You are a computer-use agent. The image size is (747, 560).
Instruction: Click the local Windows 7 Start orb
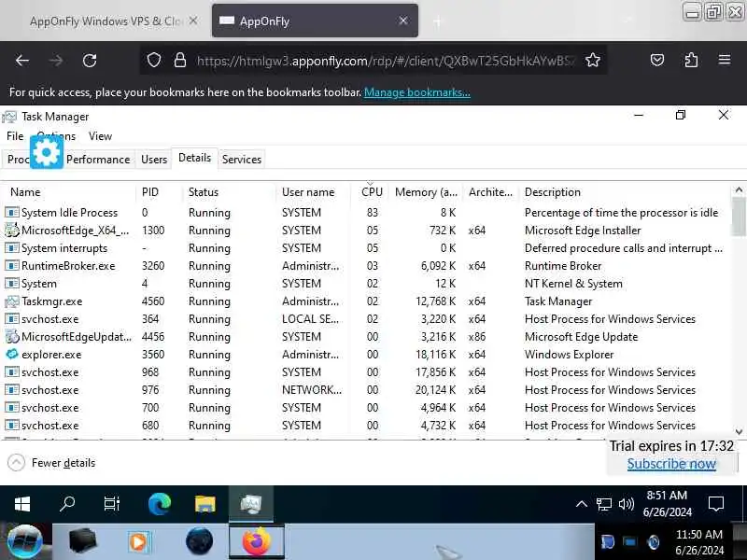point(25,542)
